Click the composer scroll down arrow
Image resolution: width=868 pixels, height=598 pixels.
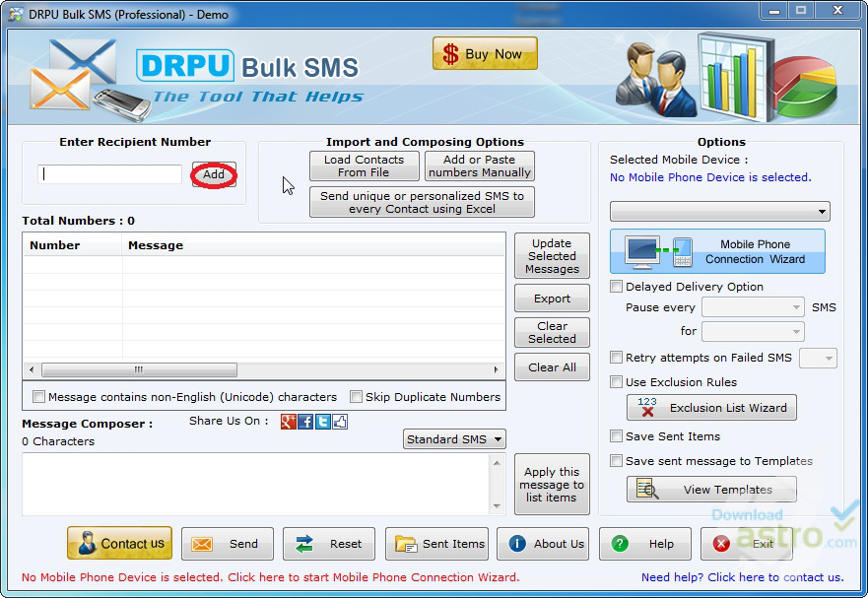coord(497,506)
